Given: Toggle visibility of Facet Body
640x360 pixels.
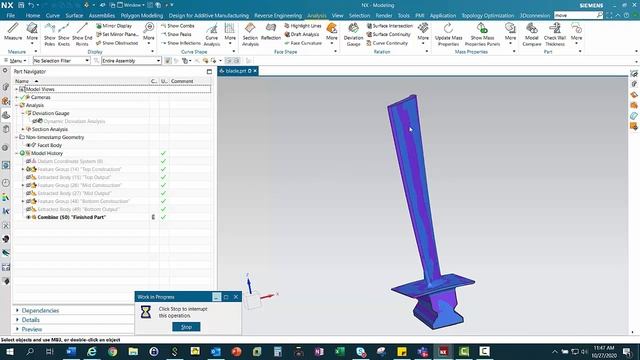Looking at the screenshot, I should pyautogui.click(x=29, y=145).
